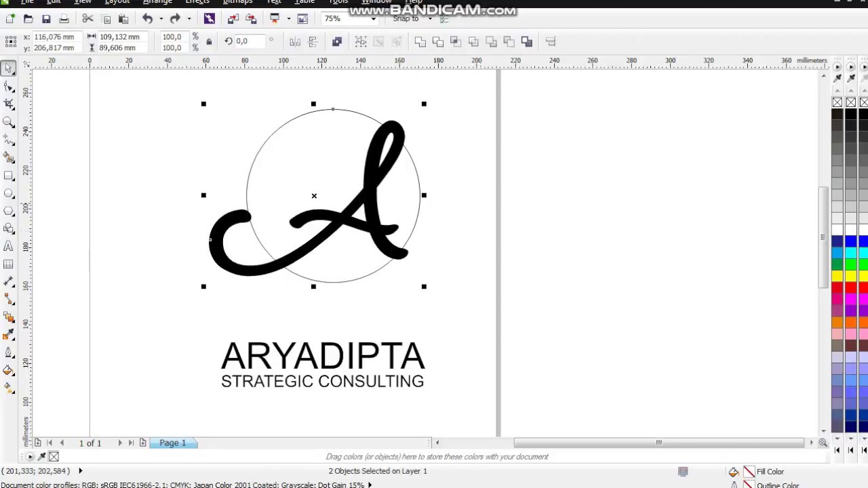The width and height of the screenshot is (868, 488).
Task: Open the redo history dropdown arrow
Action: (x=189, y=19)
